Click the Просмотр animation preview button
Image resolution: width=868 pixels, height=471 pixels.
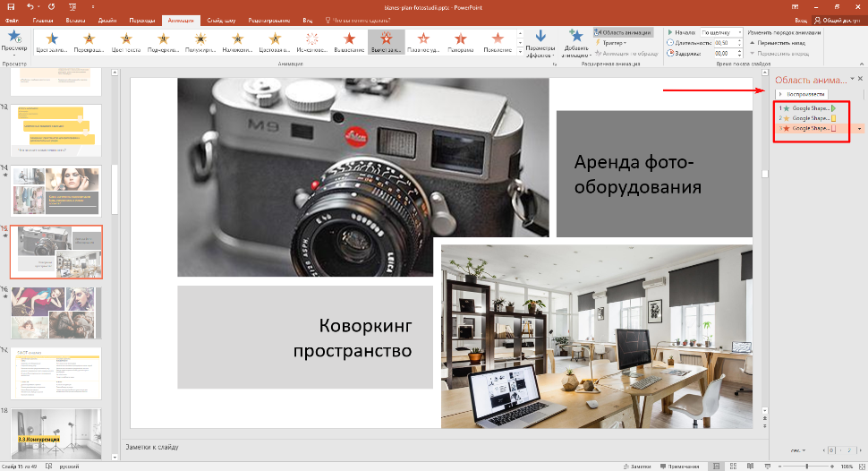click(x=13, y=43)
